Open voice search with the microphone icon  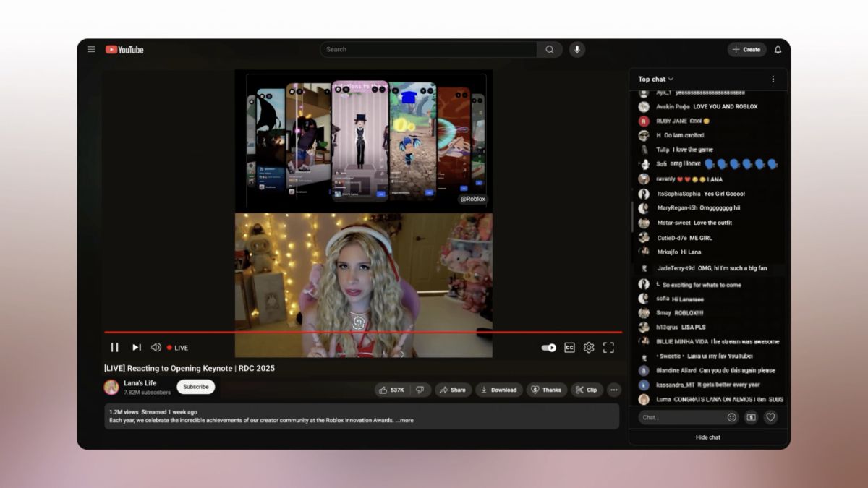576,49
